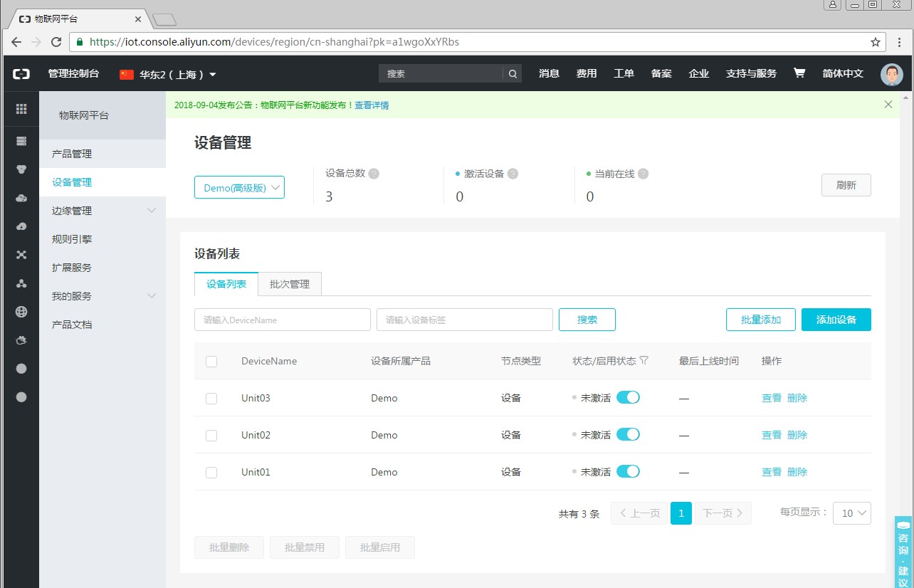
Task: Open the Demo(高级版) product dropdown
Action: click(x=239, y=187)
